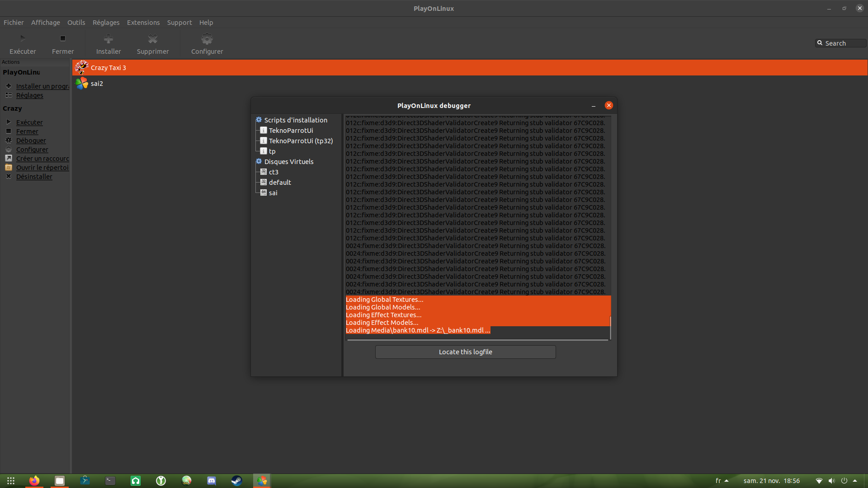The height and width of the screenshot is (488, 868).
Task: Click the Locate this logfile button
Action: tap(465, 352)
